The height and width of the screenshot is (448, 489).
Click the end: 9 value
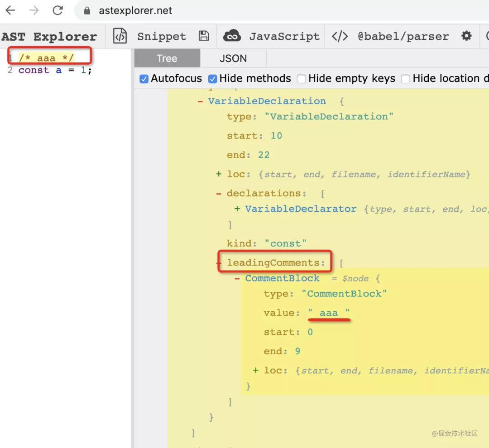pos(297,351)
